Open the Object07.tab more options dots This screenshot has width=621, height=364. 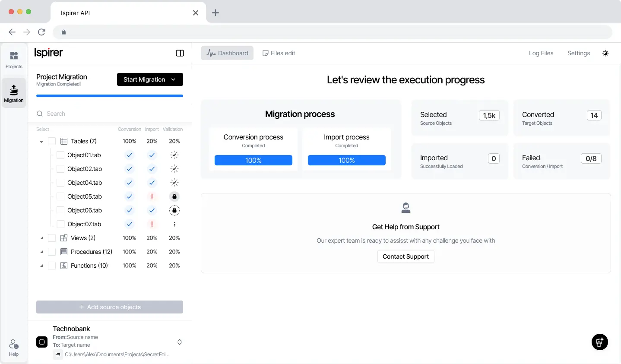[x=174, y=224]
